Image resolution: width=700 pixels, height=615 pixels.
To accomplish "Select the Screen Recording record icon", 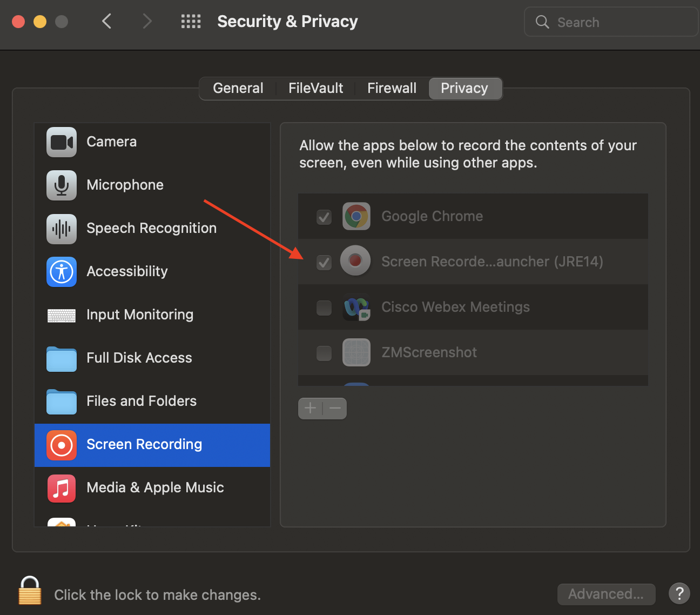I will (61, 445).
